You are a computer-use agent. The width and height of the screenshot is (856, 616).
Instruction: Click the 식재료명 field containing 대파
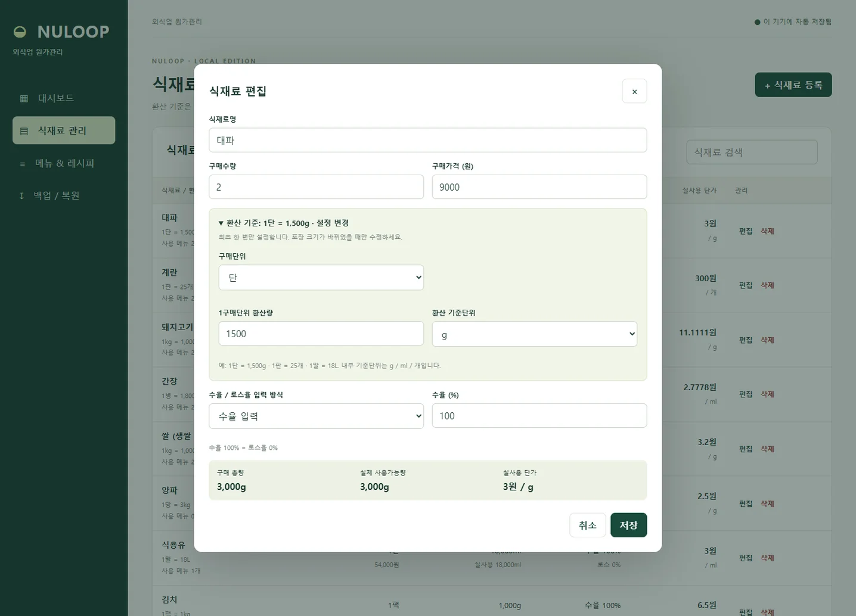pos(427,140)
